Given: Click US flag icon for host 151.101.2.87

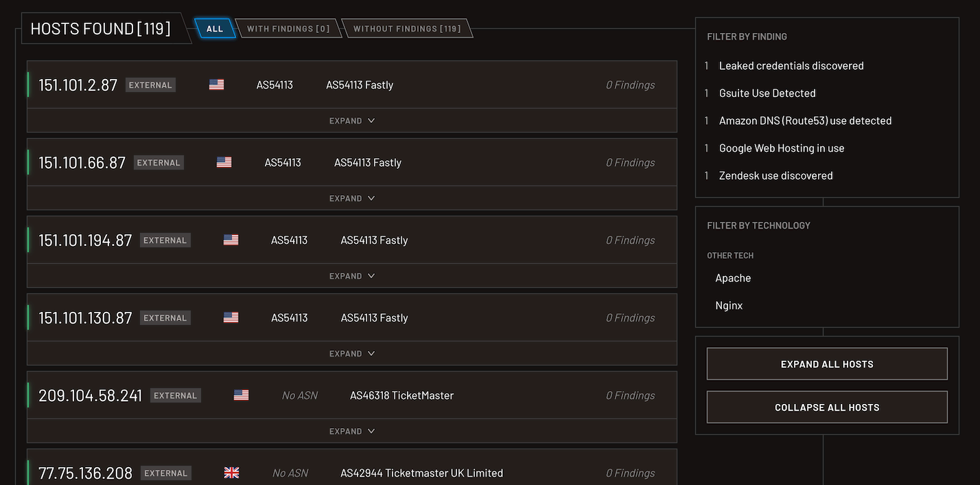Looking at the screenshot, I should [216, 84].
